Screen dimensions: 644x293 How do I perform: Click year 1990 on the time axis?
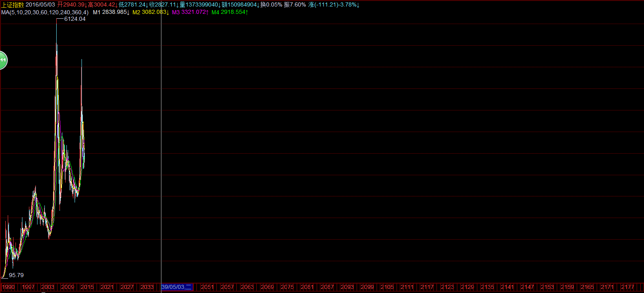point(8,287)
